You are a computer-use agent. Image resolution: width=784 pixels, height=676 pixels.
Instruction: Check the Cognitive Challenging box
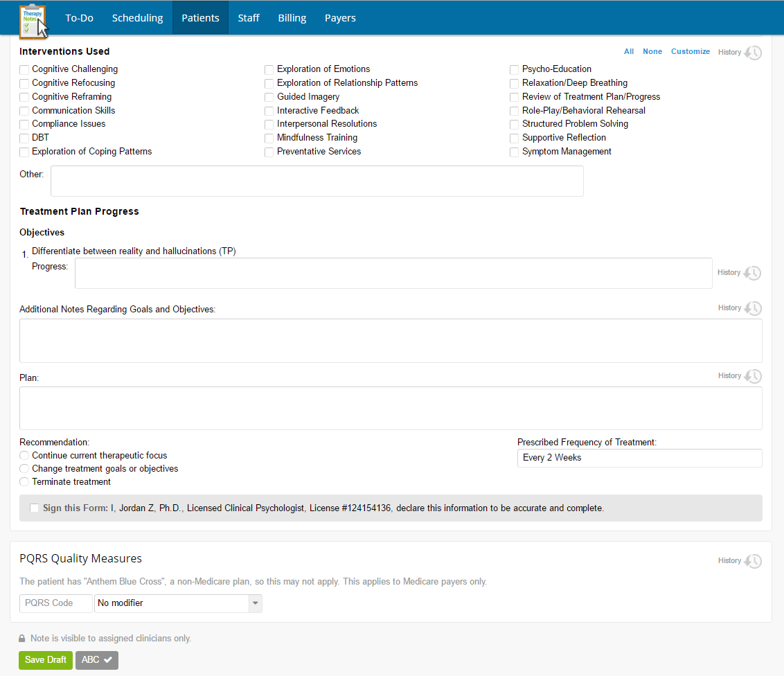[24, 69]
